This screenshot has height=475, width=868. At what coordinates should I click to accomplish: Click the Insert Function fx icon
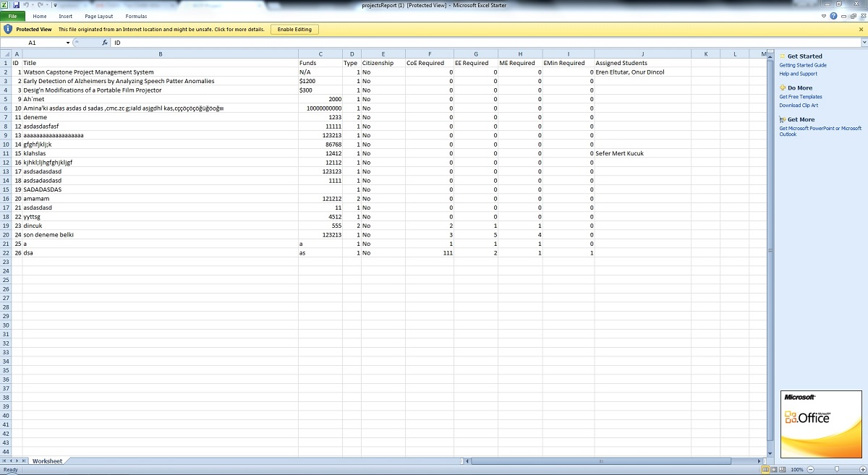coord(105,43)
